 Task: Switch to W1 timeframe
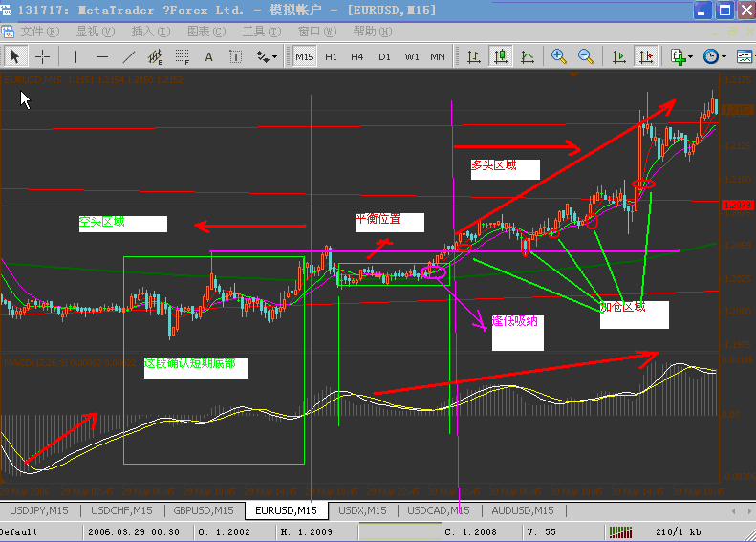[x=411, y=57]
